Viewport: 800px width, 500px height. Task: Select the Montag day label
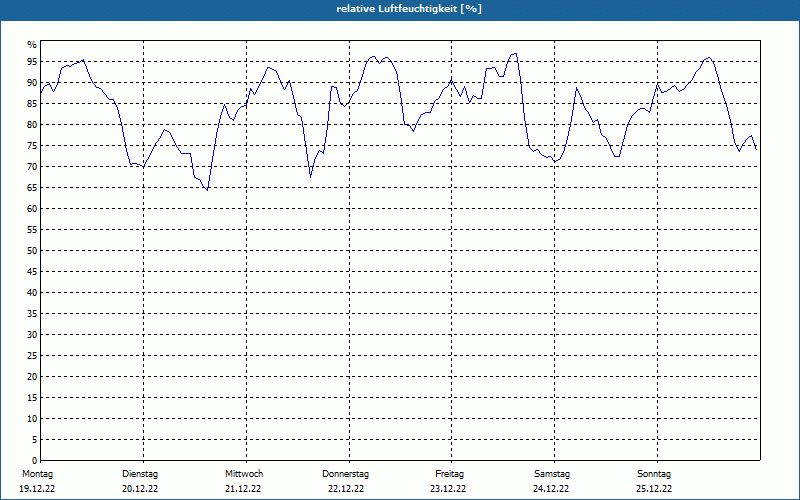pyautogui.click(x=37, y=474)
